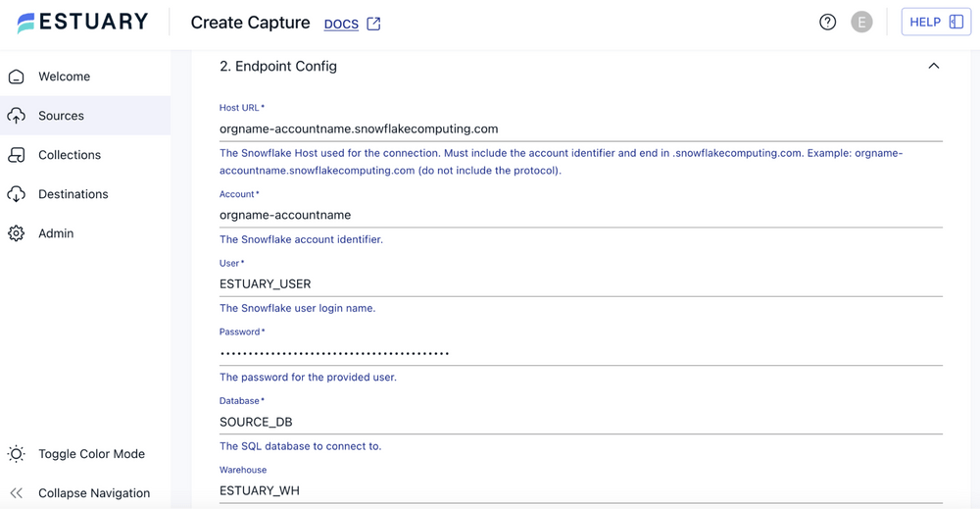Click the Estuary logo
Viewport: 980px width, 509px height.
[82, 22]
